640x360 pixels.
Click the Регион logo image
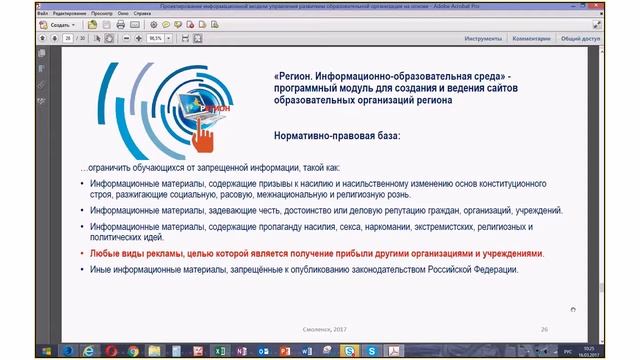tap(165, 111)
